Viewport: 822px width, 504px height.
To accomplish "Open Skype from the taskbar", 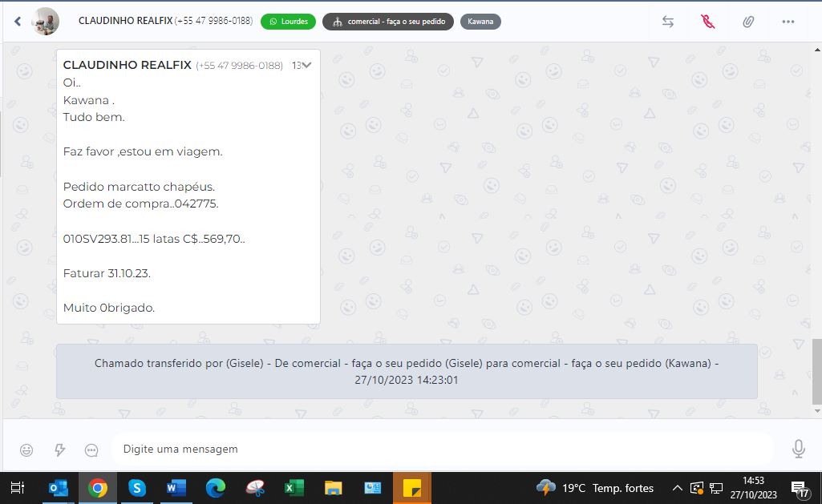I will [137, 488].
